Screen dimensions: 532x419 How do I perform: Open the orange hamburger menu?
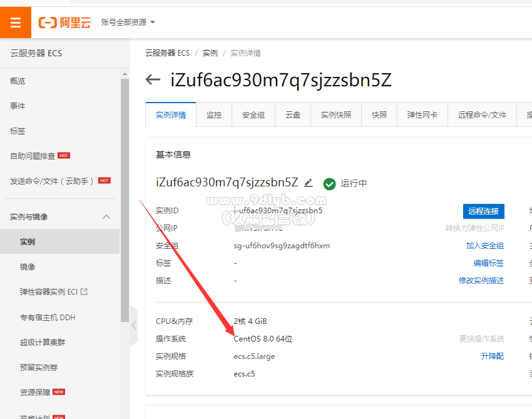(x=15, y=23)
